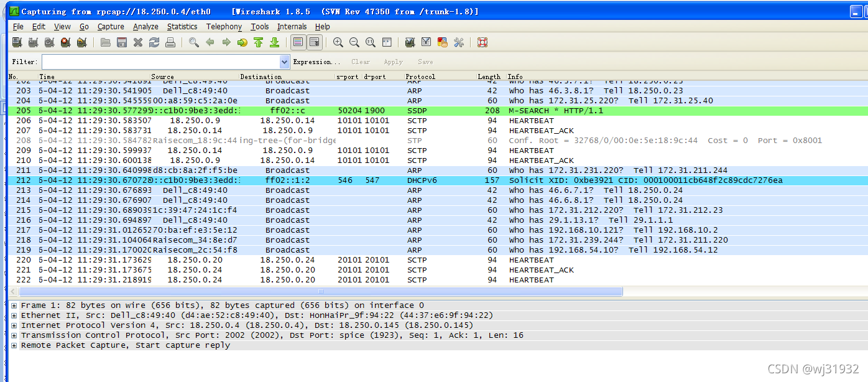Expand the Frame 1 details node
Image resolution: width=868 pixels, height=382 pixels.
[x=14, y=305]
